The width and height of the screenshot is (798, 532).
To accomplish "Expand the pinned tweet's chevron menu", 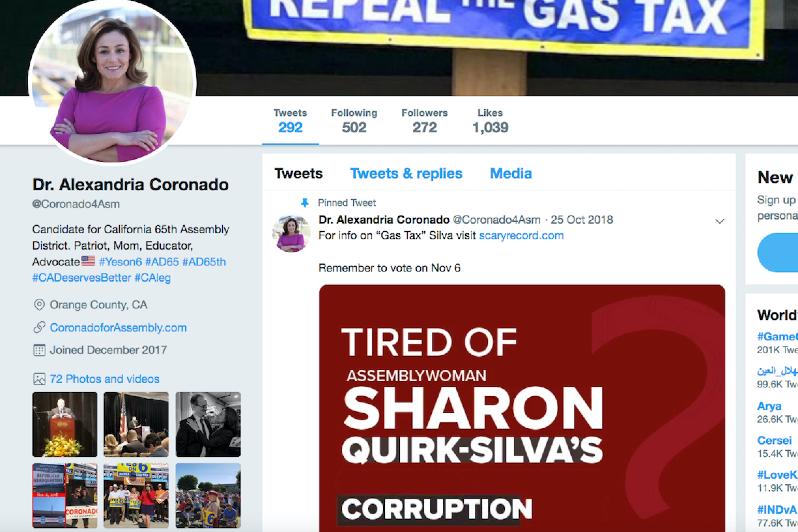I will pos(719,221).
